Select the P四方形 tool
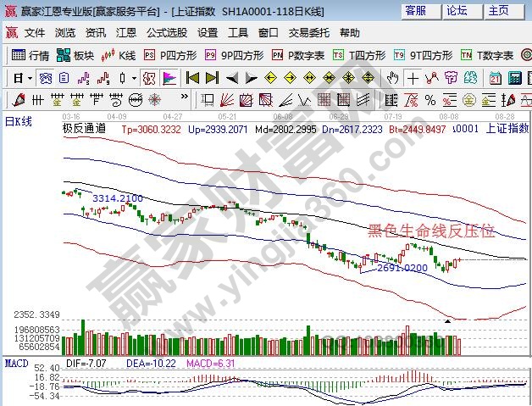The image size is (532, 406). [169, 56]
